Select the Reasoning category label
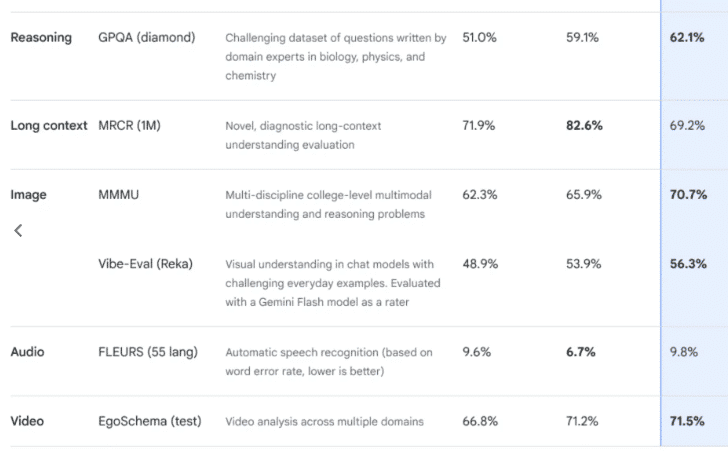The image size is (728, 467). [x=41, y=38]
